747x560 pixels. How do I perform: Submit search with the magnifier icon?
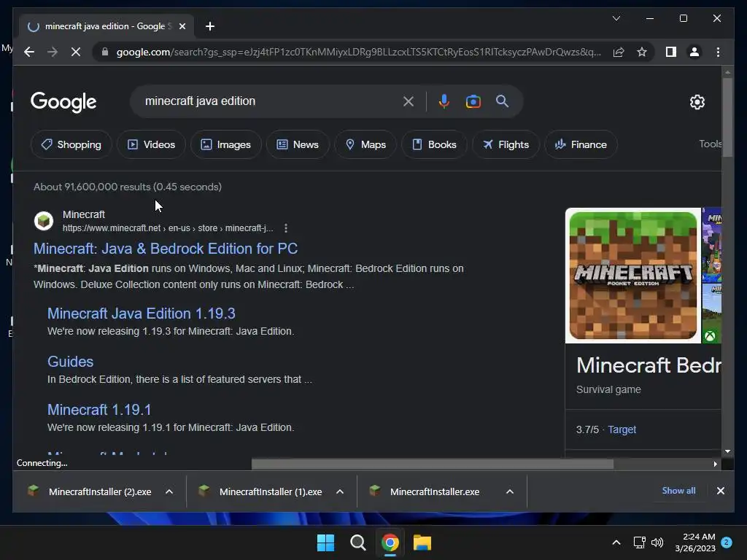tap(502, 101)
